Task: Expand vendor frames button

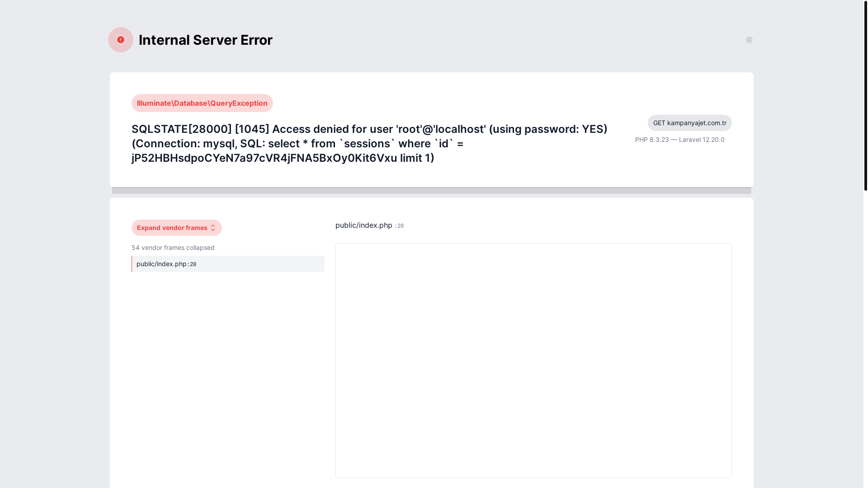Action: click(x=177, y=228)
